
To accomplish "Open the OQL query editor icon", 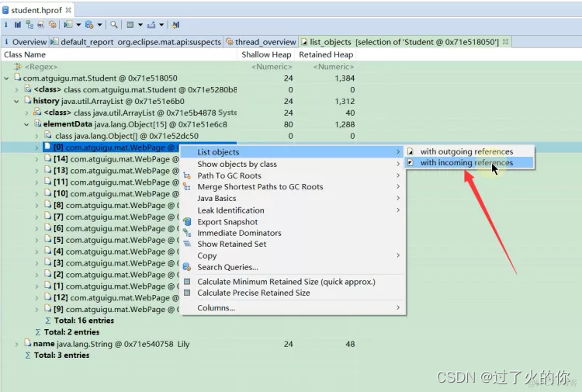I will pos(41,25).
